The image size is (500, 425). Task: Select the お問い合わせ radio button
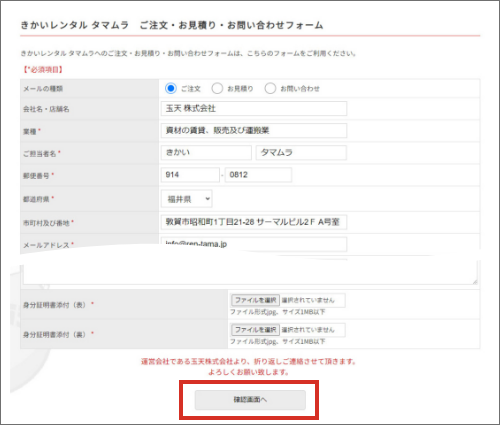pyautogui.click(x=270, y=88)
